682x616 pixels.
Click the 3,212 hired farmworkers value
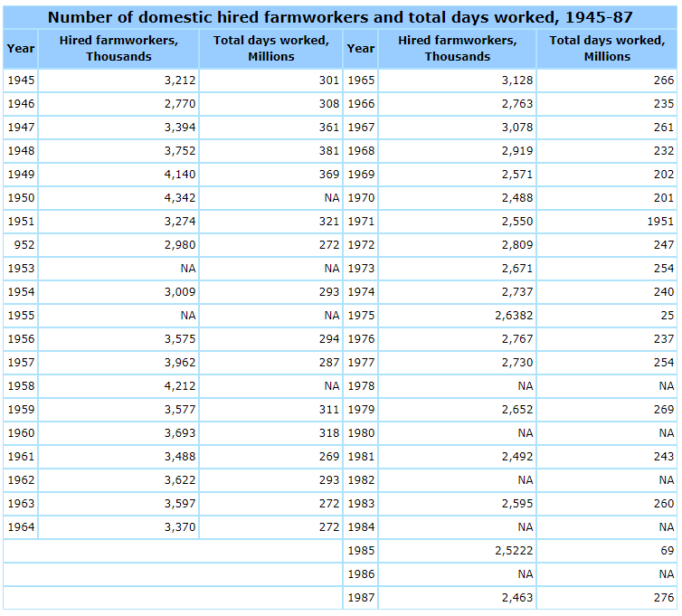[x=176, y=81]
